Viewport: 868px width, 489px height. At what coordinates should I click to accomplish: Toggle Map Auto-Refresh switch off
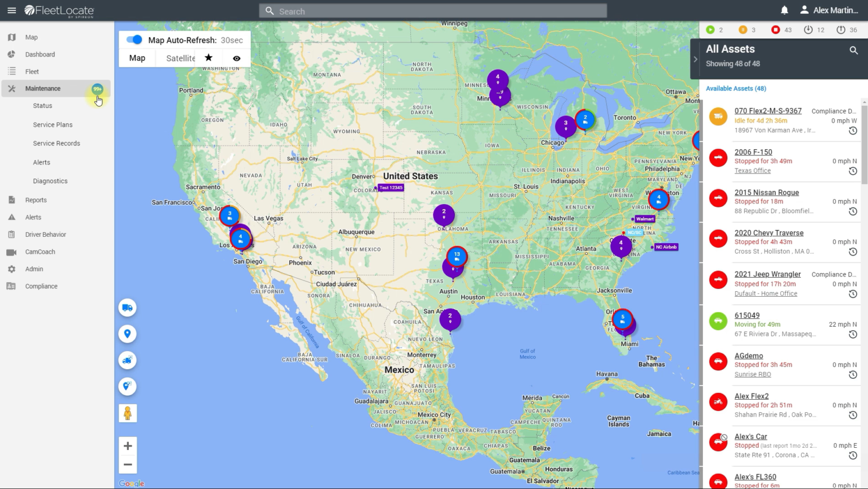tap(134, 40)
